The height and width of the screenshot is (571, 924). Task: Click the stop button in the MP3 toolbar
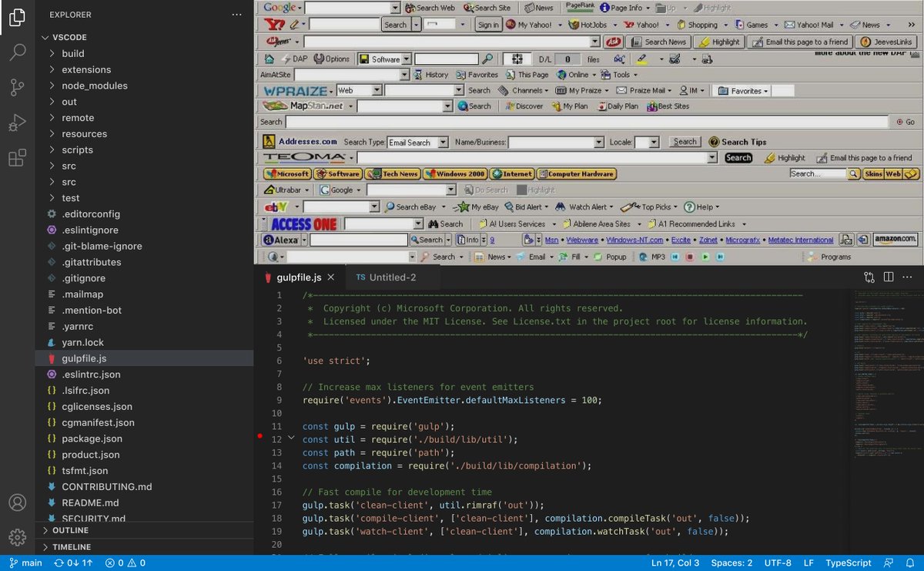click(690, 257)
